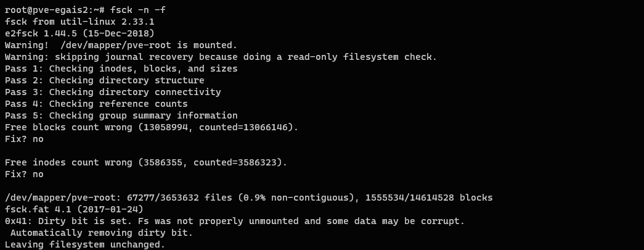This screenshot has height=250, width=644.
Task: Click the second 'Fix? no' line
Action: click(x=24, y=175)
